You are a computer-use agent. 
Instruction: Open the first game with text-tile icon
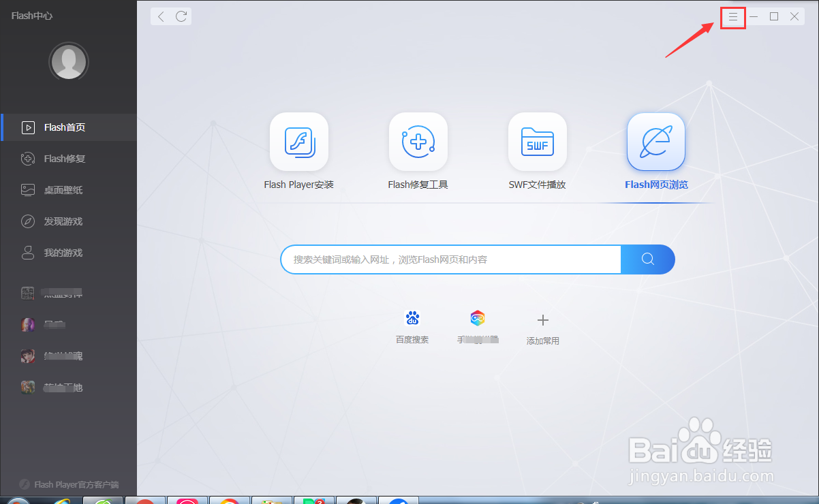click(28, 294)
